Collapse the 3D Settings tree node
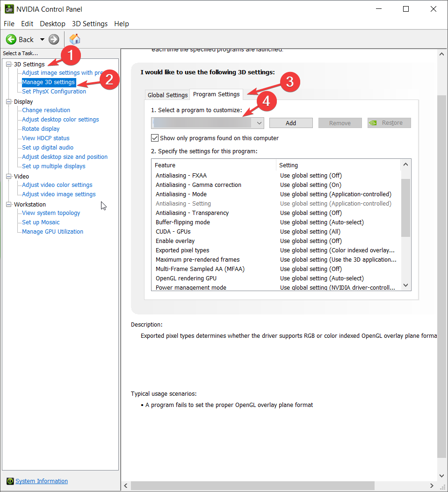Screen dimensions: 448x492 [x=9, y=64]
